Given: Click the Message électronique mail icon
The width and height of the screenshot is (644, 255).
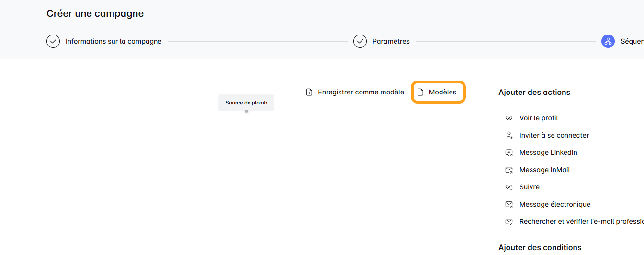Looking at the screenshot, I should pos(509,204).
